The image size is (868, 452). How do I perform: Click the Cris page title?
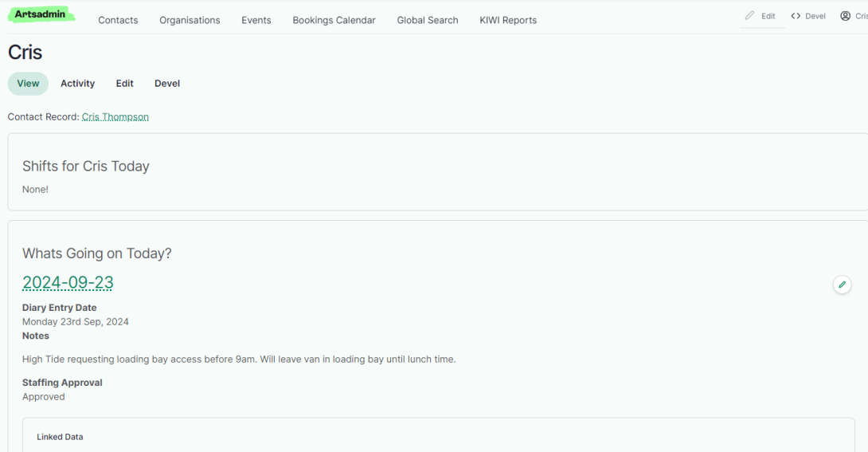point(25,53)
